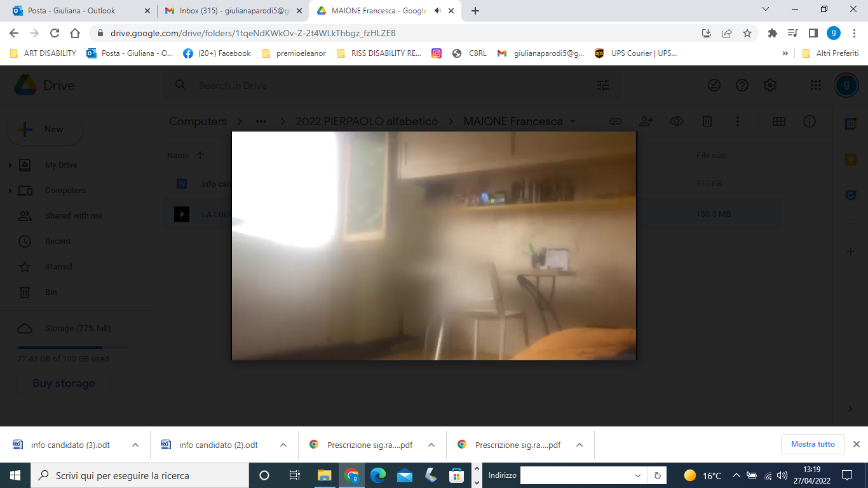
Task: Toggle the view details info panel
Action: [810, 121]
